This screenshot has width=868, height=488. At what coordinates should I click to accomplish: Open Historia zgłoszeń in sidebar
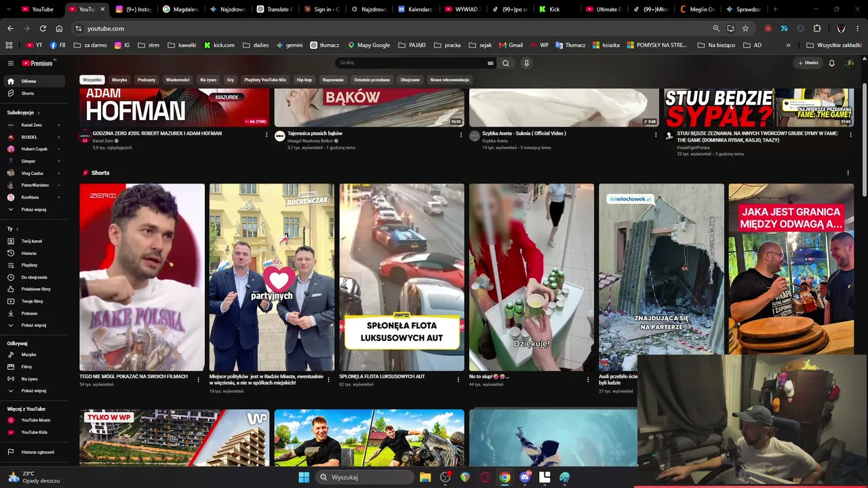tap(33, 452)
